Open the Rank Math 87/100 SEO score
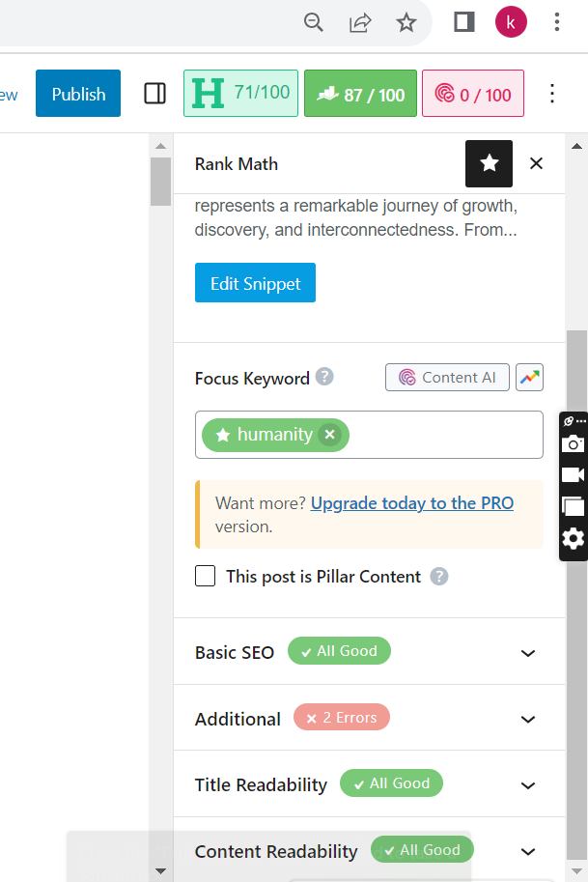The height and width of the screenshot is (882, 588). point(360,94)
